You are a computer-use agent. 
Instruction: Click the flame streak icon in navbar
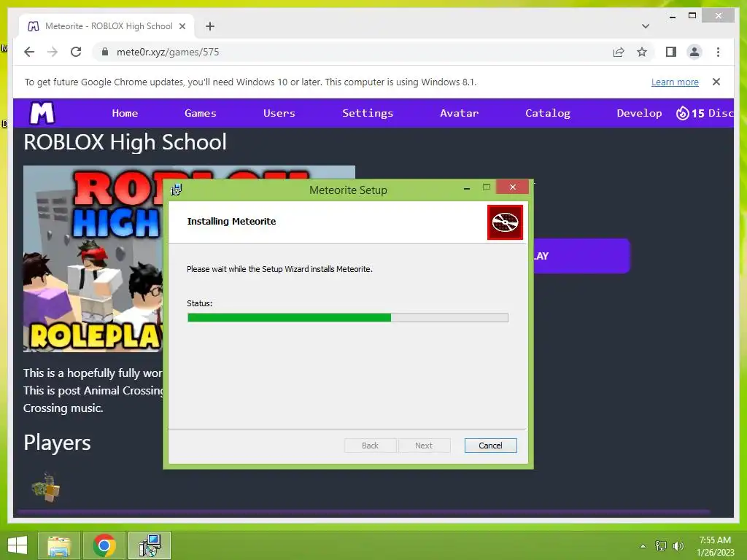(682, 113)
